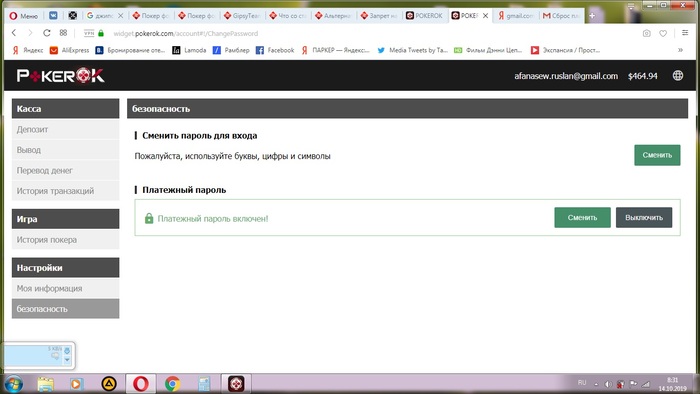The image size is (700, 394).
Task: Click Сменить for the login password
Action: click(657, 155)
